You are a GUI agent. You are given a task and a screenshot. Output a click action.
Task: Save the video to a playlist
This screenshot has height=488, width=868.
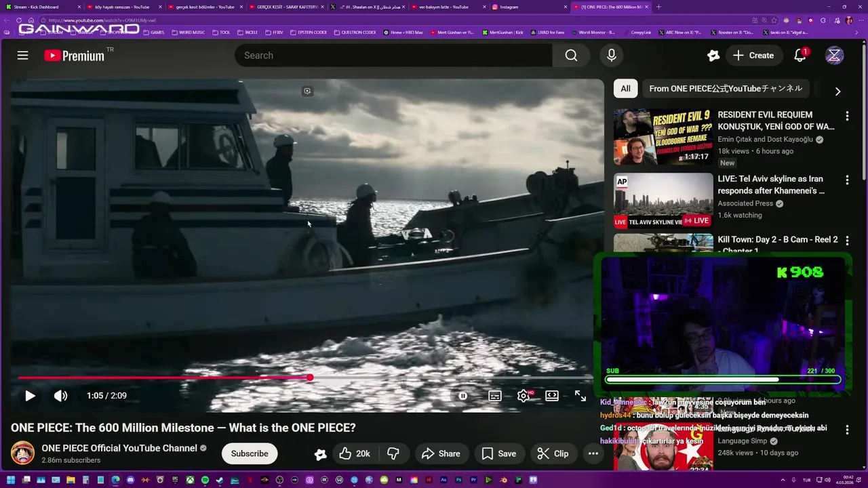tap(499, 453)
